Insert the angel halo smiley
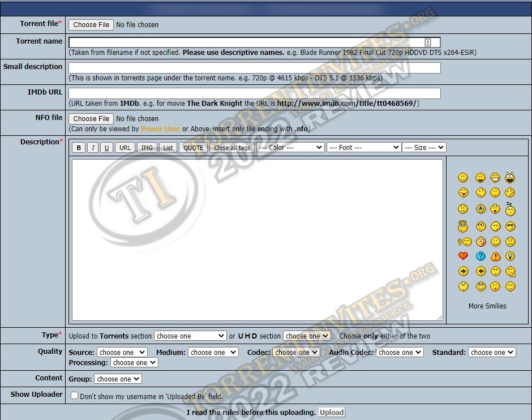532x420 pixels. coord(463,226)
